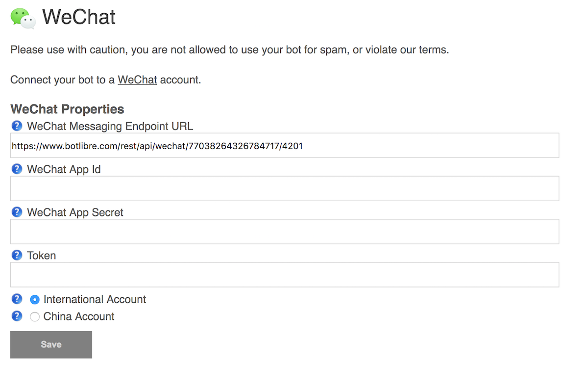The width and height of the screenshot is (588, 366).
Task: Follow the underlined WeChat link
Action: tap(137, 80)
